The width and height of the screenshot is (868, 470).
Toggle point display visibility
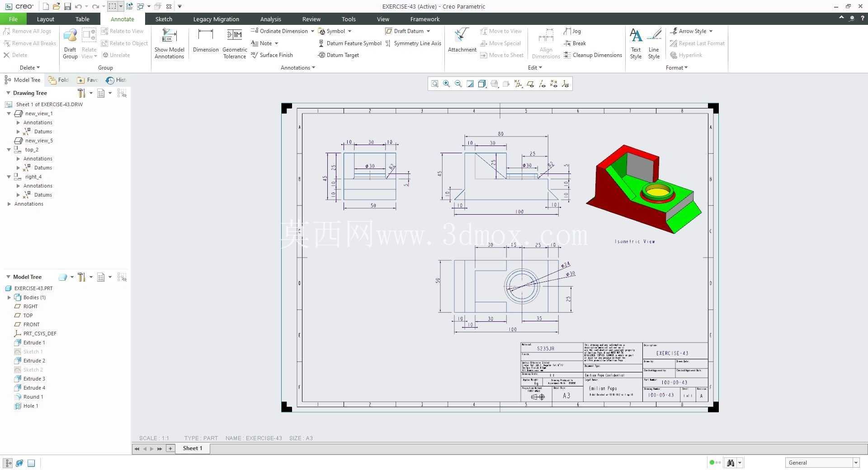(554, 84)
